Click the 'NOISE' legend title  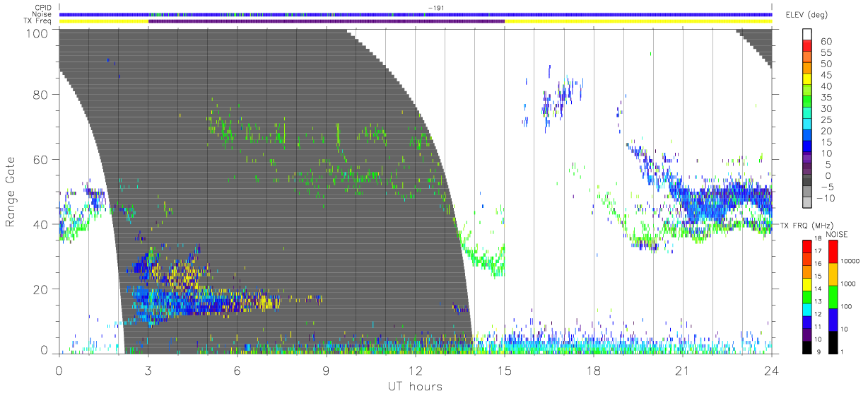[838, 234]
